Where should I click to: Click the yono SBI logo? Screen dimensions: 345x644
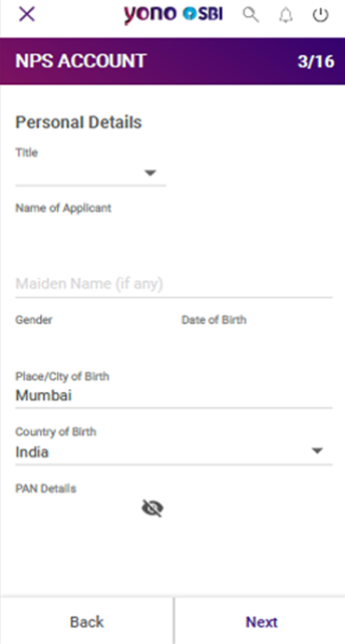coord(173,15)
